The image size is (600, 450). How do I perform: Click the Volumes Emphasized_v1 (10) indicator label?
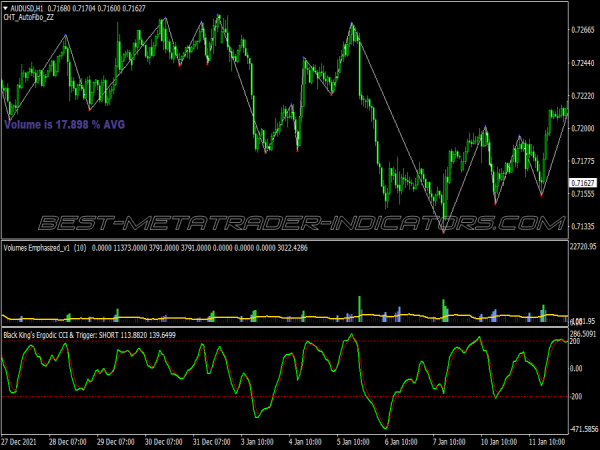click(x=45, y=248)
